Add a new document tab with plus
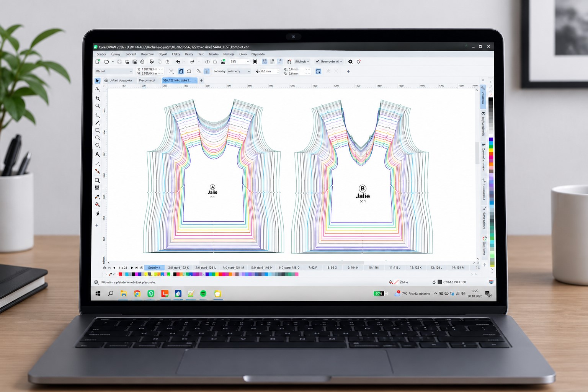The width and height of the screenshot is (588, 392). [201, 80]
